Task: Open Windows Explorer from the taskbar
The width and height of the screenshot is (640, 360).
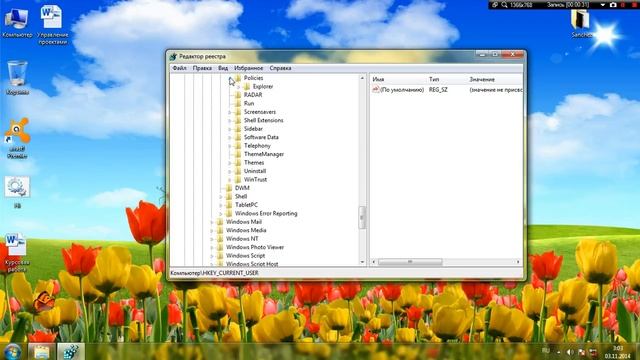Action: point(41,352)
